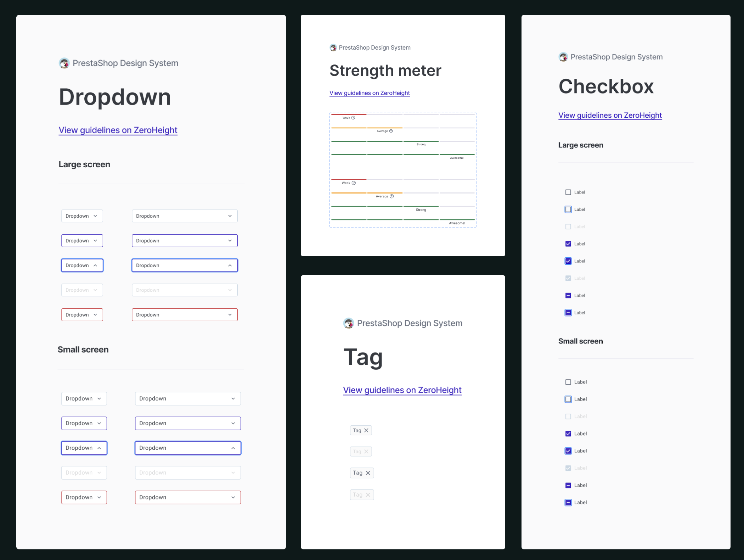The image size is (744, 560).
Task: Toggle the last indeterminate checkbox under Small screen
Action: (x=568, y=502)
